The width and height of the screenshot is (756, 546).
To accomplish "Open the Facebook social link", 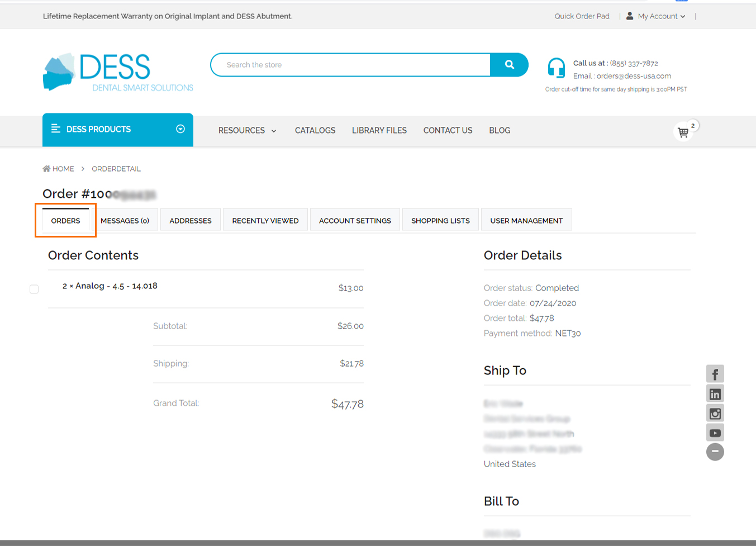I will (x=715, y=374).
